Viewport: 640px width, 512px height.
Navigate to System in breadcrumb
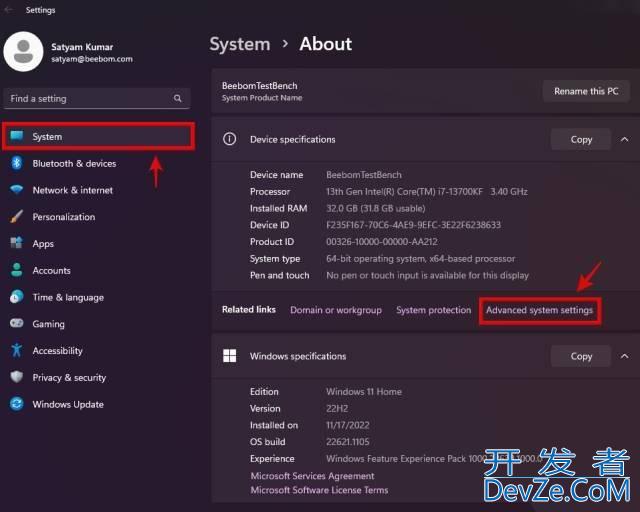click(x=240, y=44)
